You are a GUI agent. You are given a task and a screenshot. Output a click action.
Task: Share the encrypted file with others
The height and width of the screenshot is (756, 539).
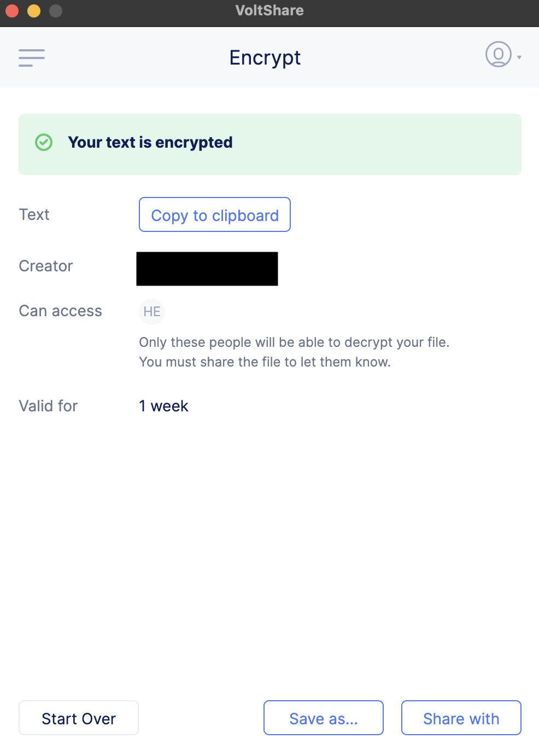pos(461,718)
